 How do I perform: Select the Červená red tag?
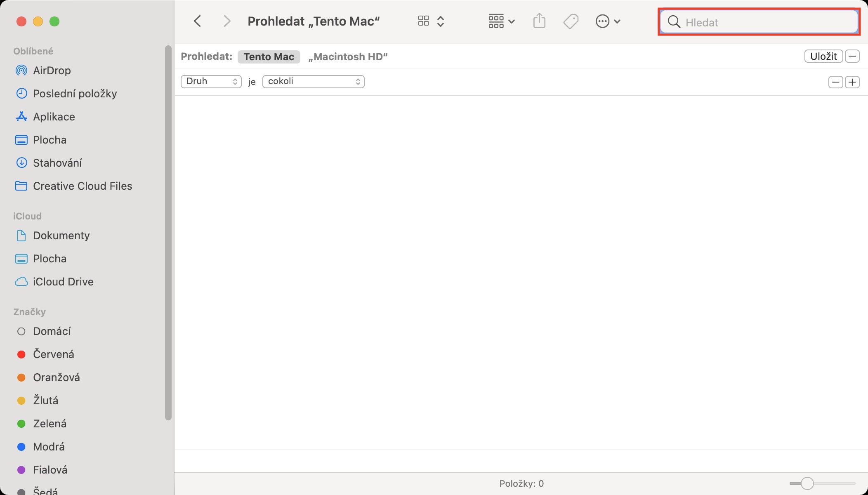[53, 354]
